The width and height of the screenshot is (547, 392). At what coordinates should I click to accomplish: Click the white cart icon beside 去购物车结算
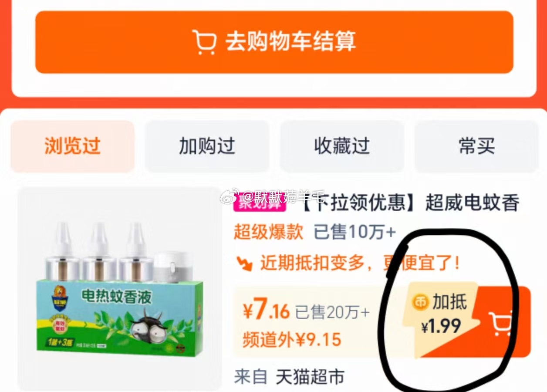tap(204, 42)
